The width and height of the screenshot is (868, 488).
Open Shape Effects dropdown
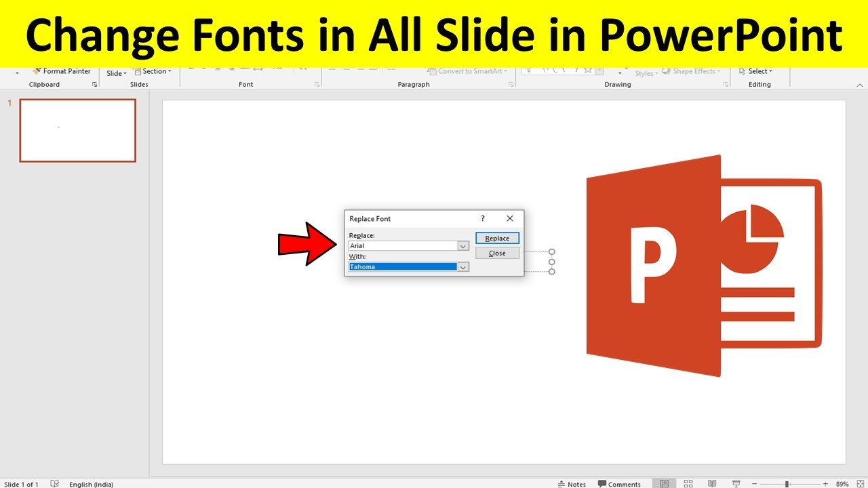coord(692,71)
